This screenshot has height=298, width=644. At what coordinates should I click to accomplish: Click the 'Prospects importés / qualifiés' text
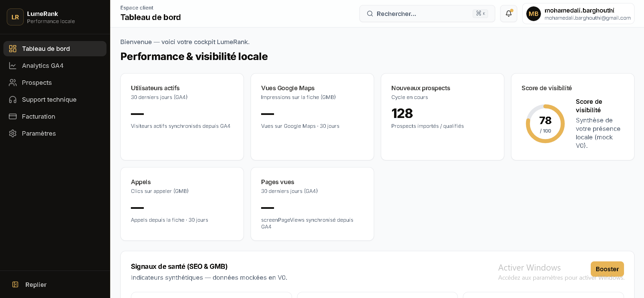(x=428, y=126)
